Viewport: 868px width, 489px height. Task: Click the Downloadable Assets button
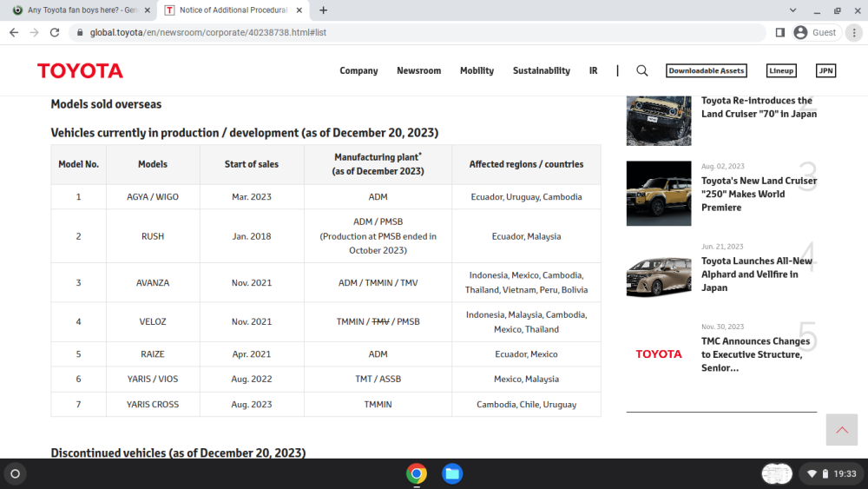[706, 71]
